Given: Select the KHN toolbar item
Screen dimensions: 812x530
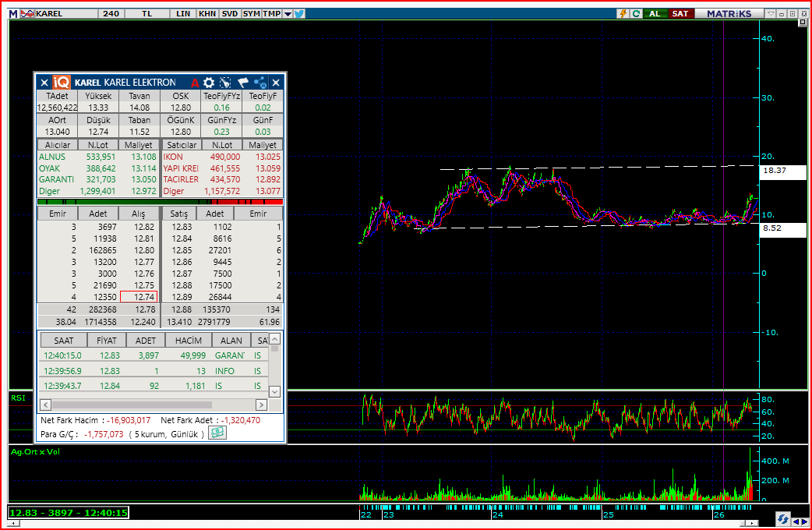Looking at the screenshot, I should tap(207, 13).
